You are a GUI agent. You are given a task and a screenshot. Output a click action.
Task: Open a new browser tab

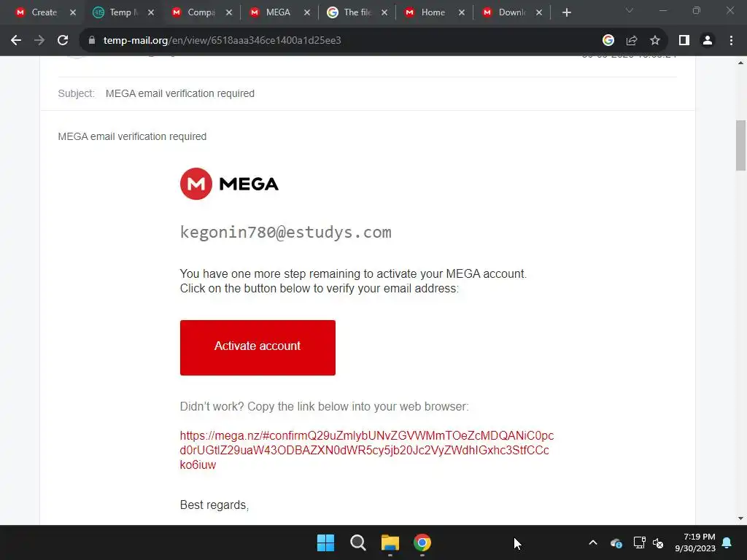tap(566, 13)
